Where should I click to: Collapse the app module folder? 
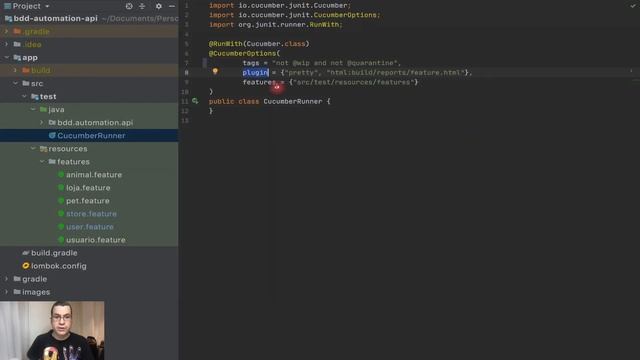point(6,58)
